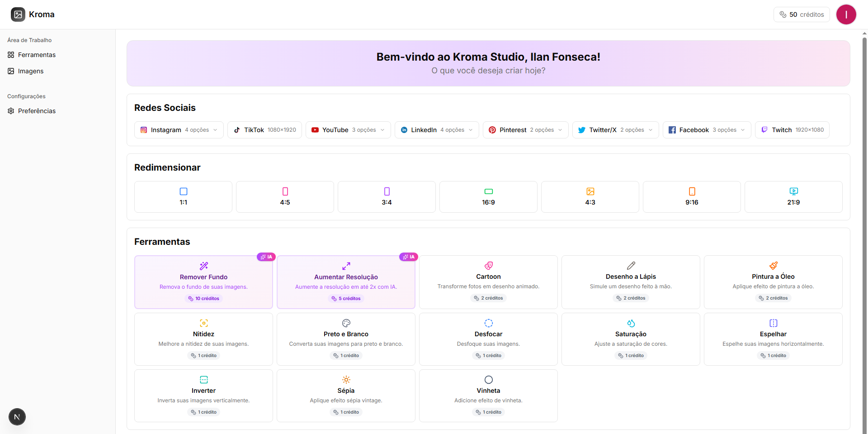The height and width of the screenshot is (434, 868).
Task: Open the LinkedIn options dropdown
Action: pos(437,130)
